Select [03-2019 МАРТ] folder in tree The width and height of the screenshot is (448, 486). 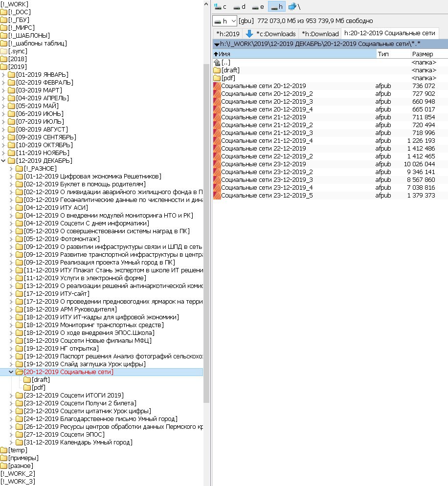[35, 90]
